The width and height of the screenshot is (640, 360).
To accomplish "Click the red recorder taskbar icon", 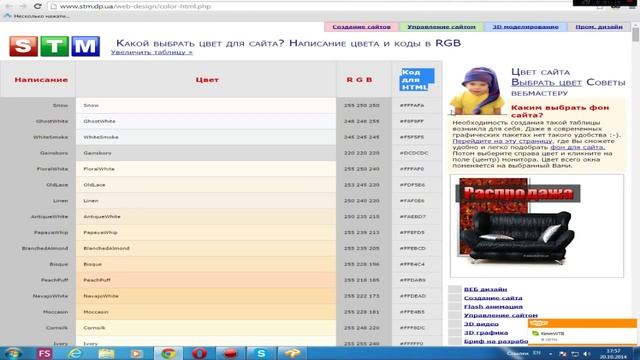I will (x=230, y=353).
